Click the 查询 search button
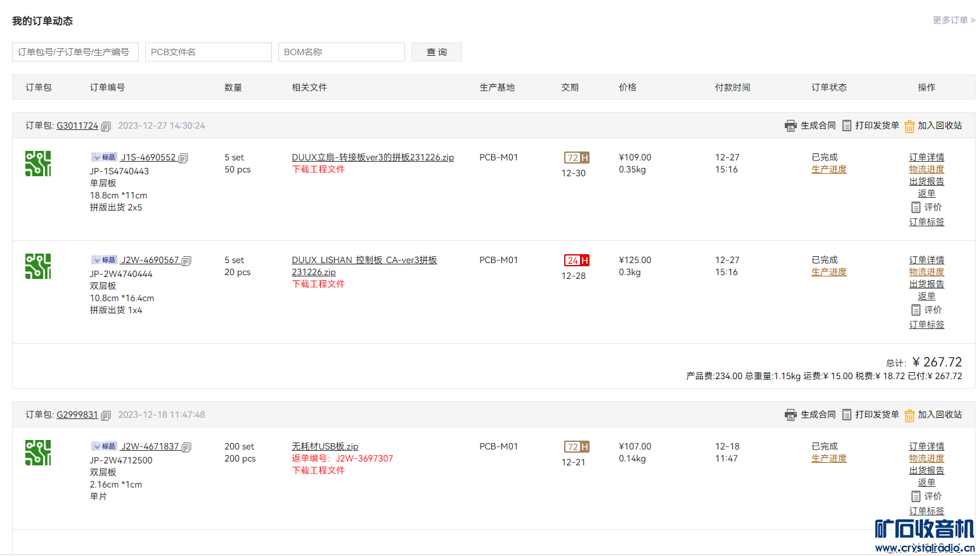The image size is (980, 556). 436,52
